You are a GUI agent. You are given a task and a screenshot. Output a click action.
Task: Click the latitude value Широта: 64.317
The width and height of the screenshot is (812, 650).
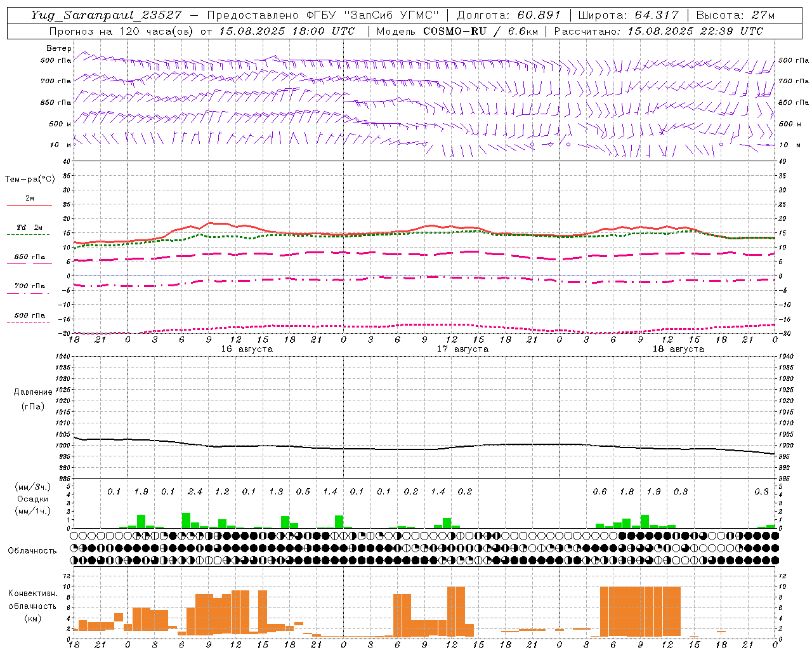point(628,15)
